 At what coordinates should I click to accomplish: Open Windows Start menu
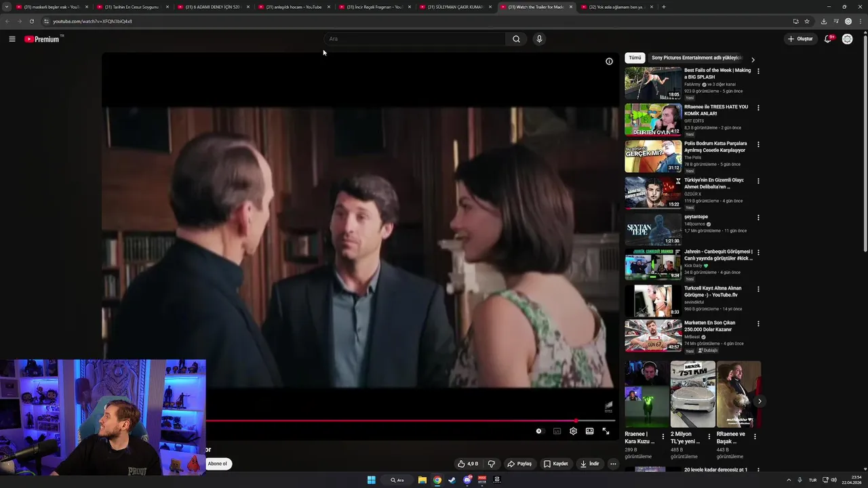click(x=372, y=480)
